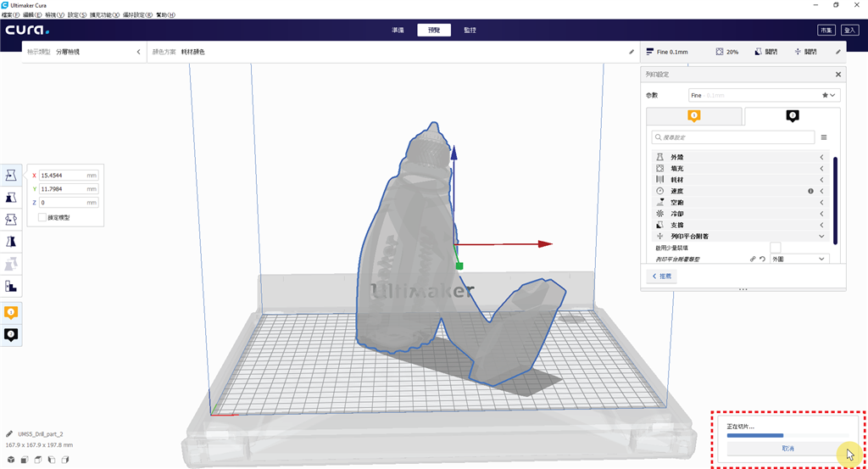The height and width of the screenshot is (469, 868).
Task: Click the 取消 button to cancel slicing
Action: tap(787, 448)
